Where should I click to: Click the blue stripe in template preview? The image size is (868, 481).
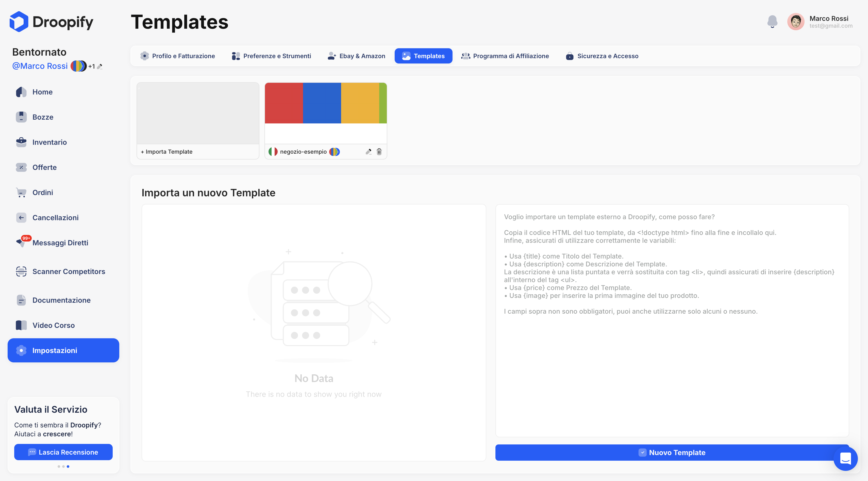pyautogui.click(x=322, y=103)
